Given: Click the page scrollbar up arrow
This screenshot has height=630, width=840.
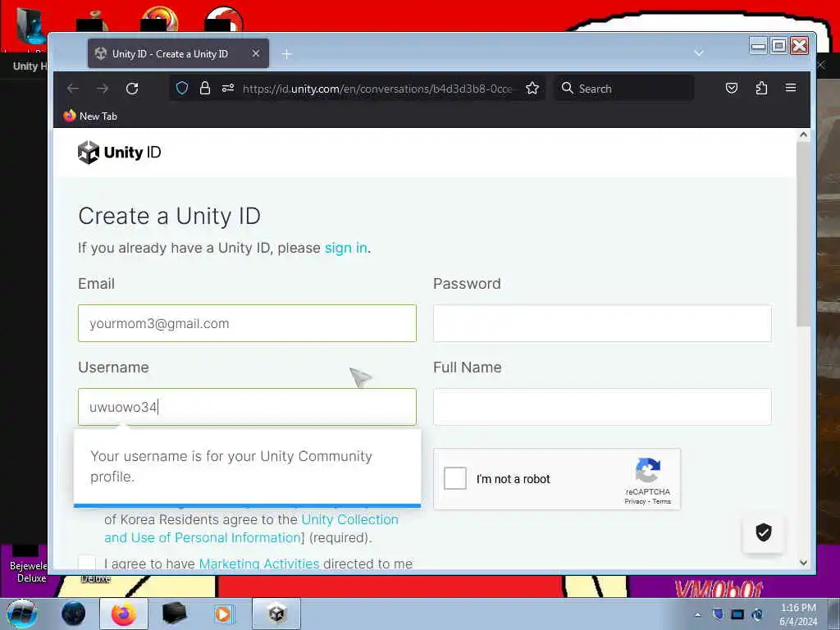Looking at the screenshot, I should [803, 135].
